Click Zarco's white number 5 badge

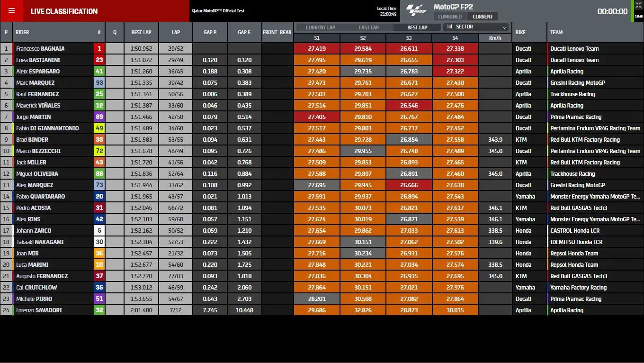[99, 230]
